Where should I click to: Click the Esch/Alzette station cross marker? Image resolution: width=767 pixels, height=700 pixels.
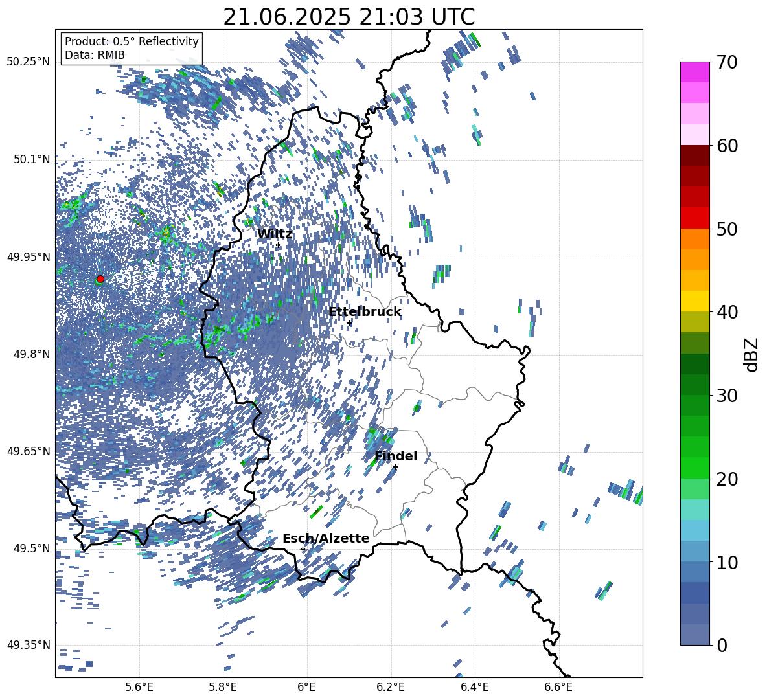coord(303,549)
